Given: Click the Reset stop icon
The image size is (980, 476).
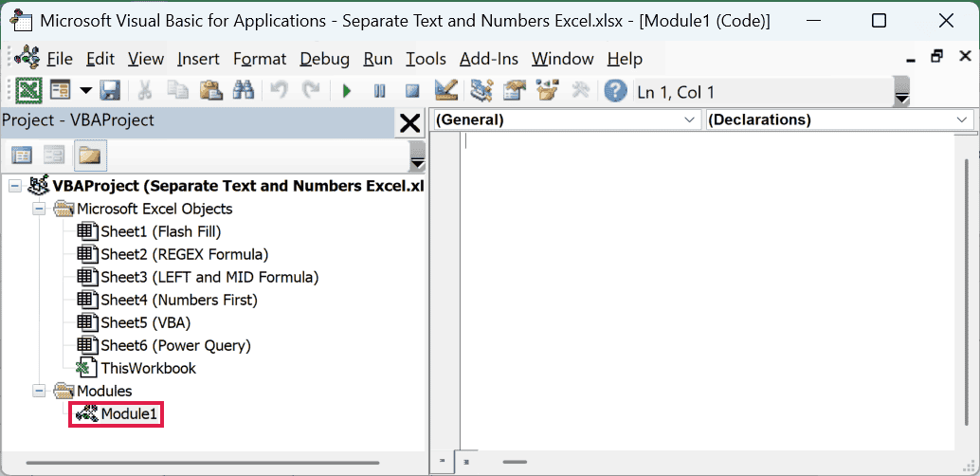Looking at the screenshot, I should pyautogui.click(x=412, y=92).
